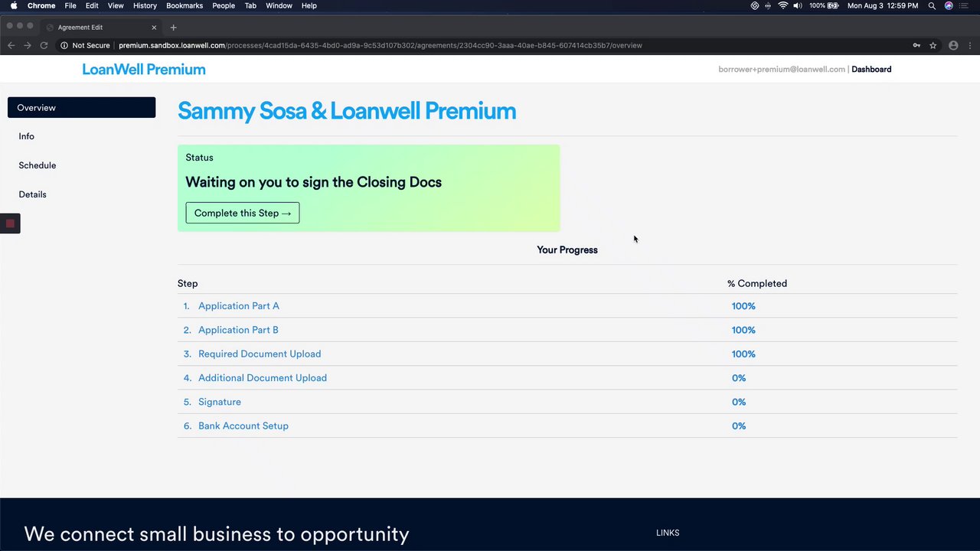Click 0% for Additional Document Upload
980x551 pixels.
pos(739,378)
